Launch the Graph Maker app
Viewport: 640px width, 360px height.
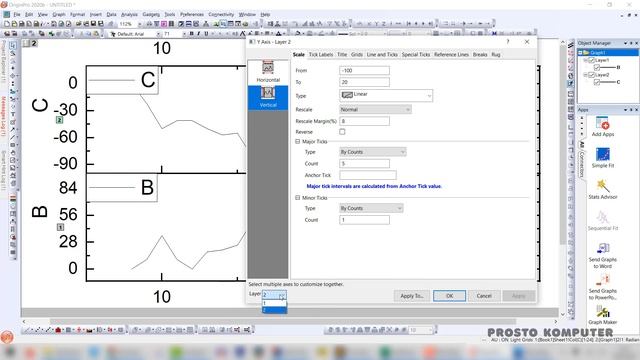tap(602, 311)
